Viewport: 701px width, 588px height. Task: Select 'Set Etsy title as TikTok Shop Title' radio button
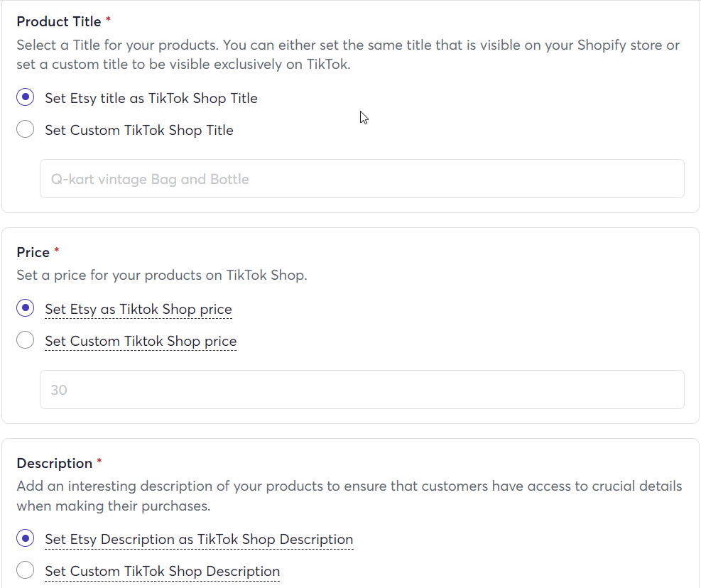[26, 97]
